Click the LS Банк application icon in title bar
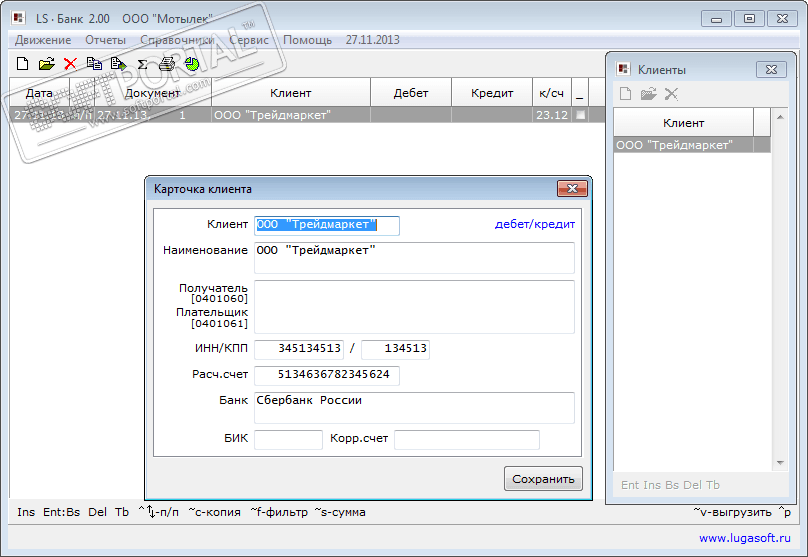808x557 pixels. point(19,18)
